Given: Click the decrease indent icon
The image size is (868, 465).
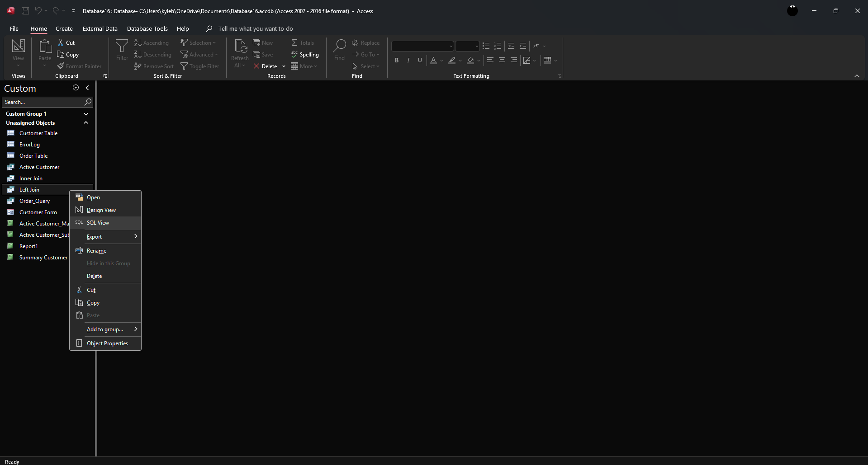Looking at the screenshot, I should coord(523,46).
